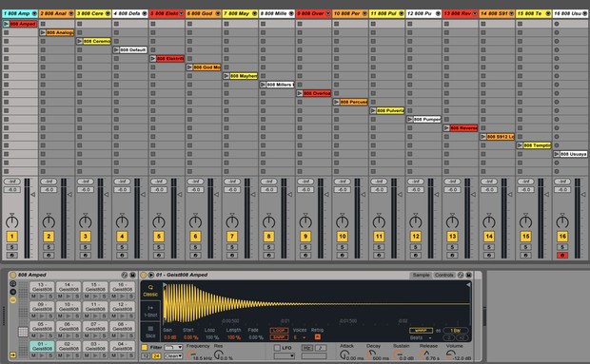Select the 24 dB filter slope
This screenshot has width=590, height=364.
tap(156, 355)
